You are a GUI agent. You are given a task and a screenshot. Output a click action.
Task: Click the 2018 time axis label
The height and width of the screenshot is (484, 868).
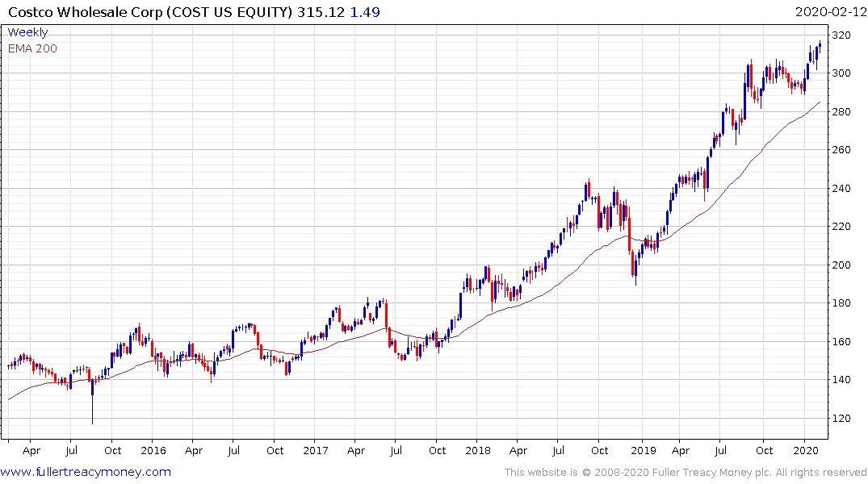[478, 450]
